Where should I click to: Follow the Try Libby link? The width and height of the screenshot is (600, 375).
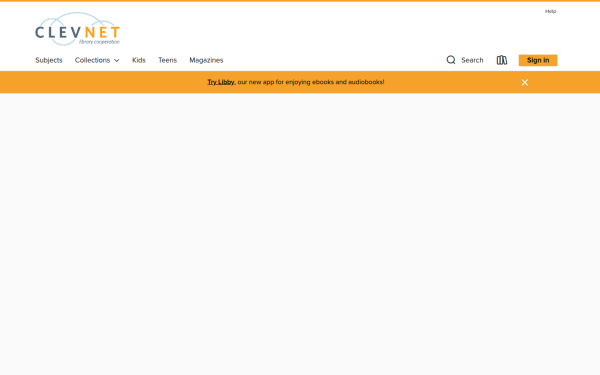(221, 82)
